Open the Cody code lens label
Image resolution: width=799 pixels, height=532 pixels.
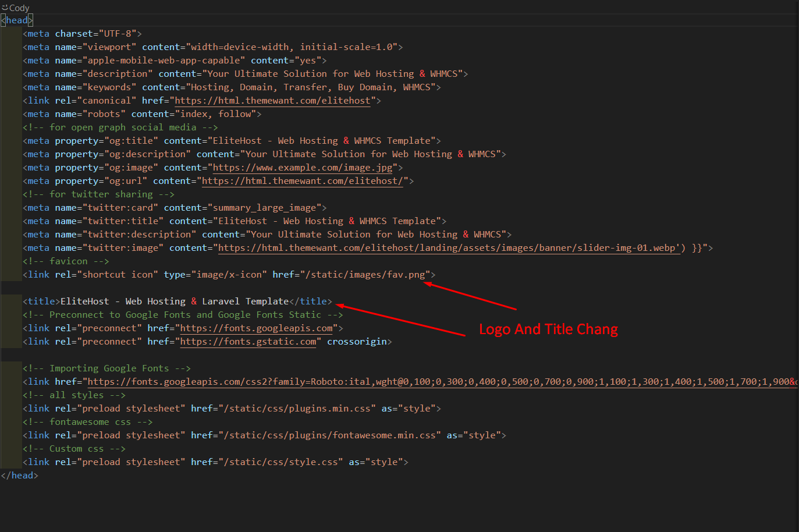point(19,8)
